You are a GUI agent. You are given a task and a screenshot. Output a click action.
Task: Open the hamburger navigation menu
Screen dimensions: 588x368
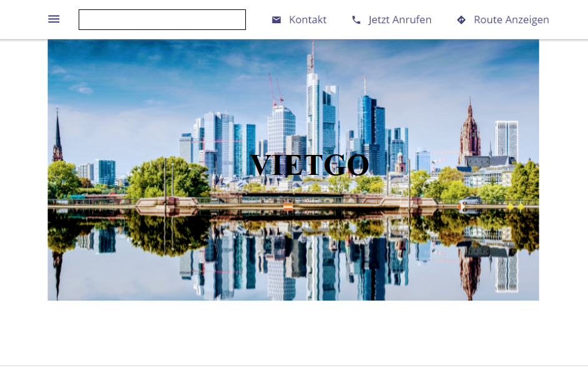[x=54, y=19]
